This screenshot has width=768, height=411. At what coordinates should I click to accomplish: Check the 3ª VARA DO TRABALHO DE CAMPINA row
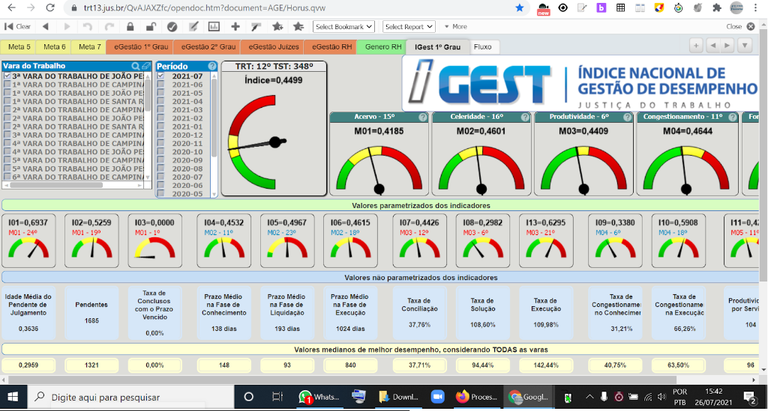pos(74,135)
